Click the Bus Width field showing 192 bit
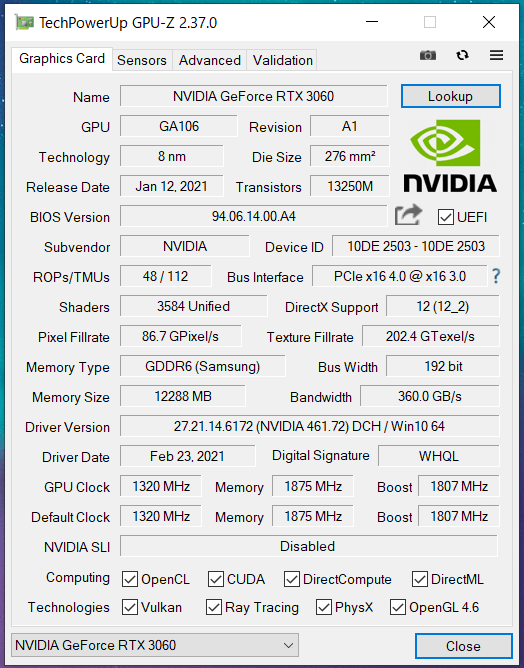This screenshot has width=524, height=668. click(443, 366)
